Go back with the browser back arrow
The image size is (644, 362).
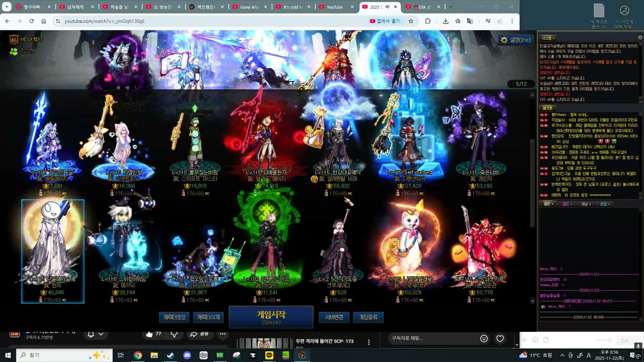pos(7,21)
